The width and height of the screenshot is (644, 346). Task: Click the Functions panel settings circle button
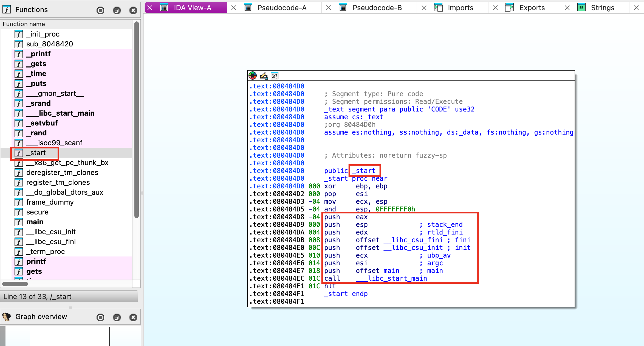click(100, 10)
